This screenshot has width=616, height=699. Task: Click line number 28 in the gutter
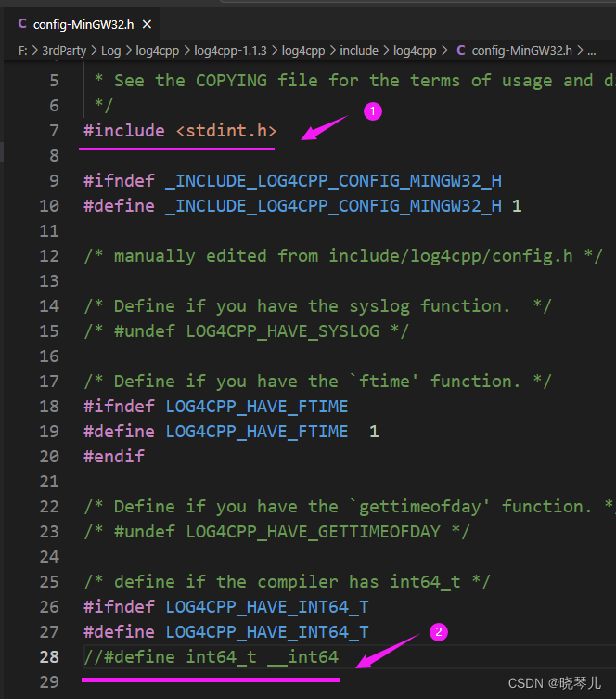(49, 656)
